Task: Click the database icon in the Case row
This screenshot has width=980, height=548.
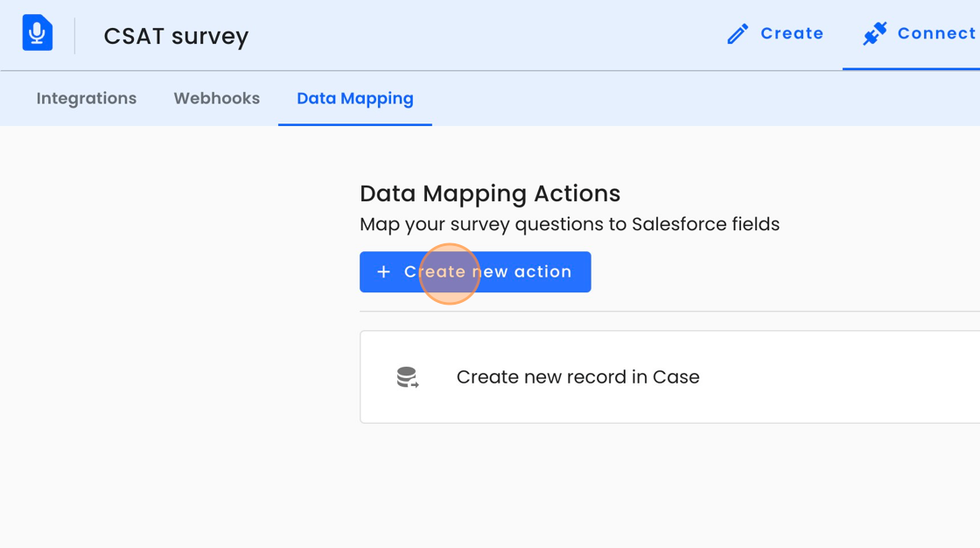Action: (x=407, y=377)
